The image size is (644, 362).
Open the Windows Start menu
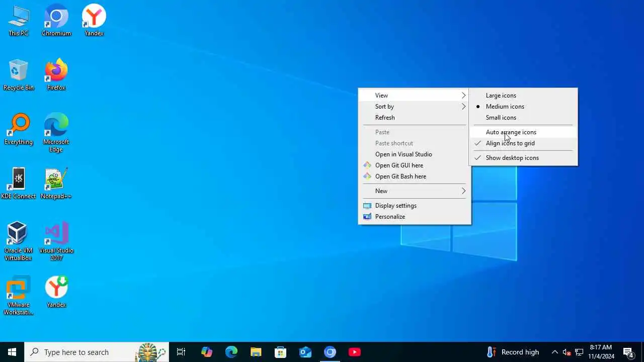tap(12, 352)
